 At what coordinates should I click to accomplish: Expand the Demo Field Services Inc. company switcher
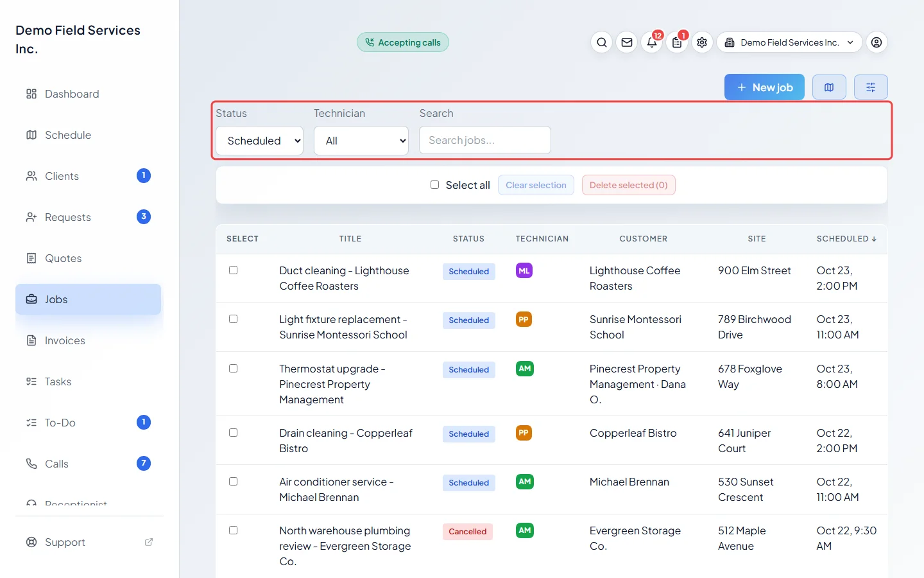[x=789, y=42]
